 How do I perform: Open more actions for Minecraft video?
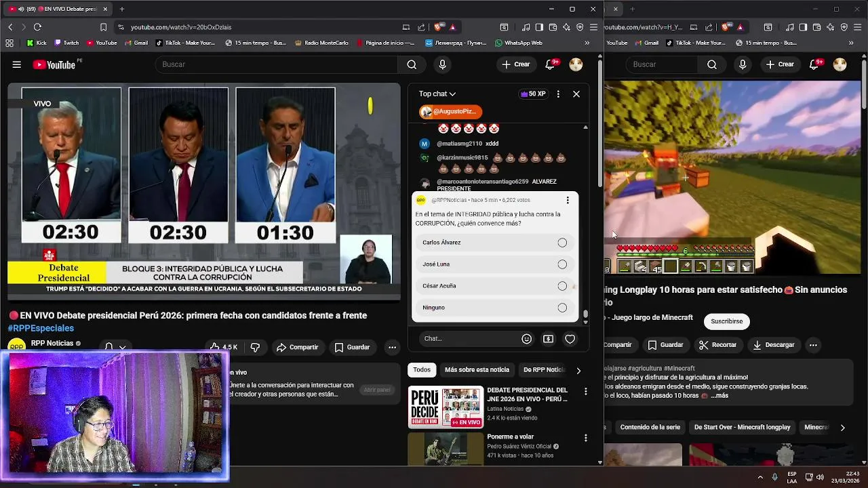813,345
